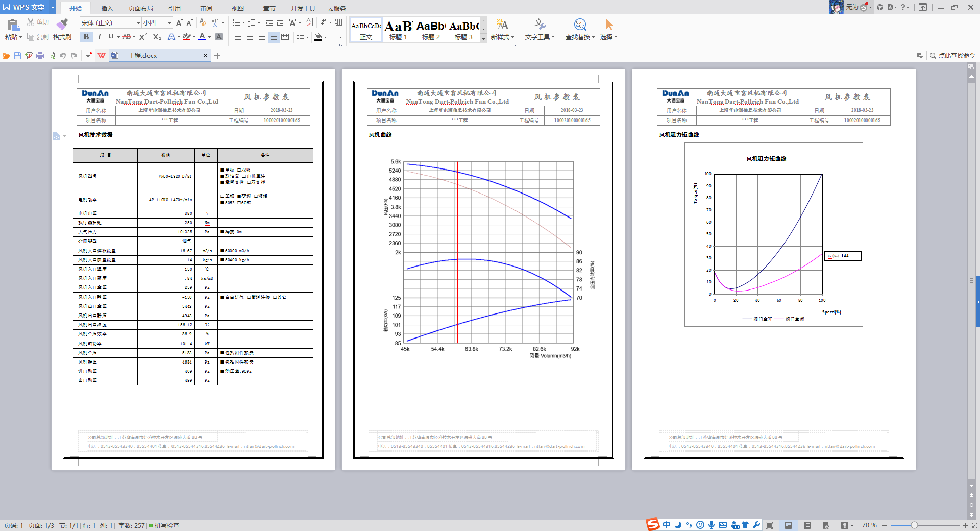Viewport: 980px width, 531px height.
Task: Toggle center paragraph alignment
Action: 250,37
